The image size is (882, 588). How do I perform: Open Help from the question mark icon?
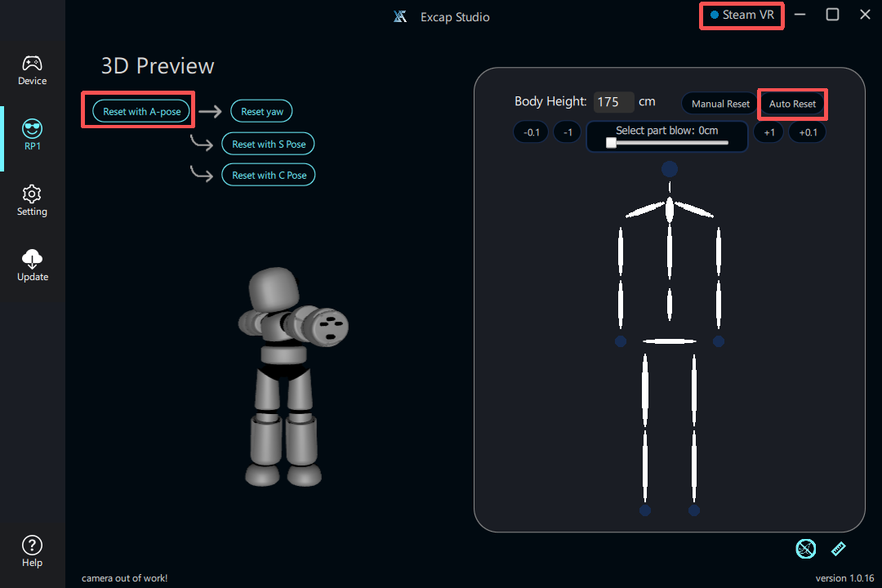33,550
